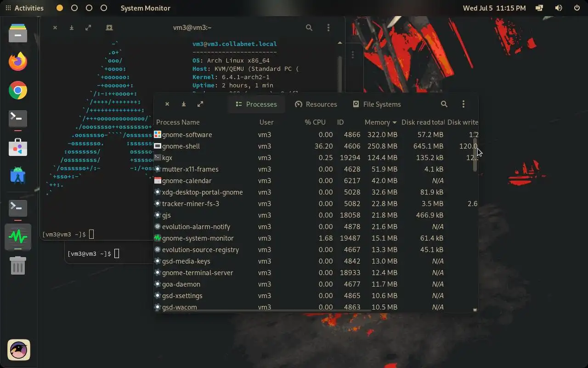
Task: Click the vm3@vm3:~ terminal title
Action: tap(192, 28)
